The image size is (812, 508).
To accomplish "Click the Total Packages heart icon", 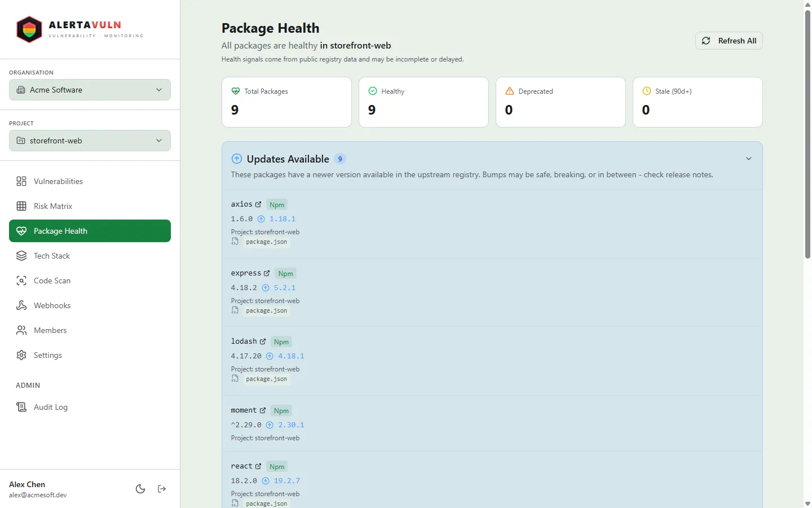I will tap(236, 91).
